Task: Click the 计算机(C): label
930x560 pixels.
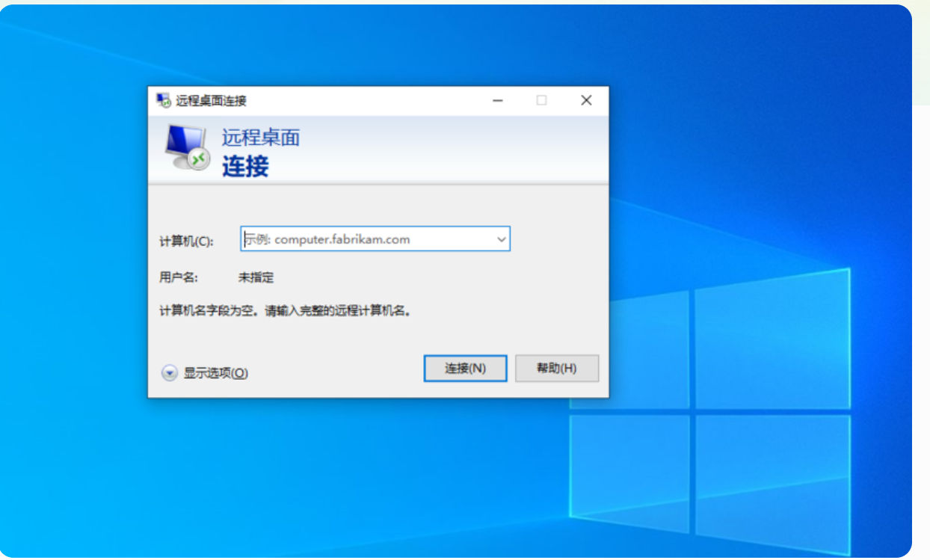Action: 186,241
